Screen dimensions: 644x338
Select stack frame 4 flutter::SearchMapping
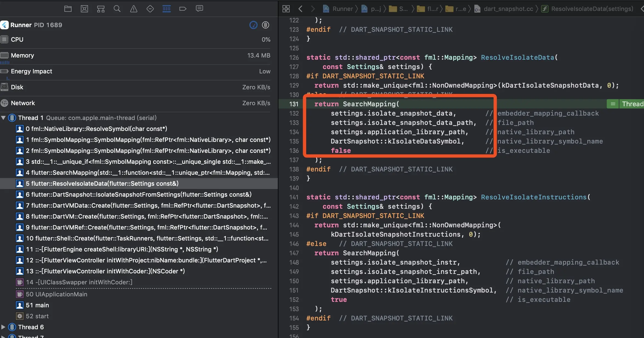tap(139, 173)
